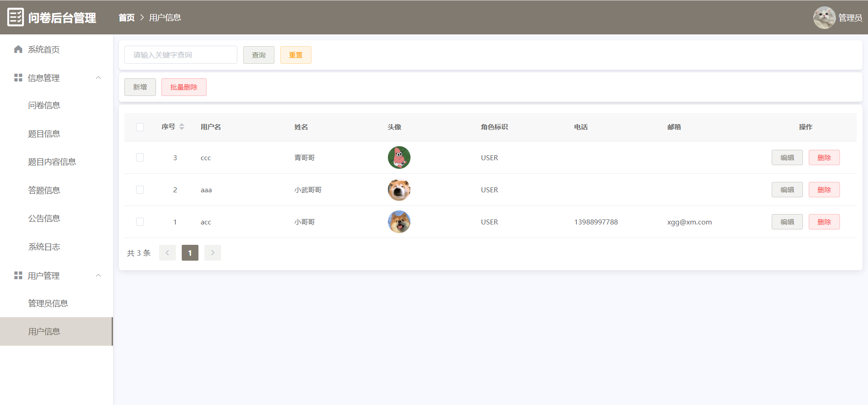This screenshot has height=405, width=868.
Task: Check the checkbox for user aaa
Action: point(140,190)
